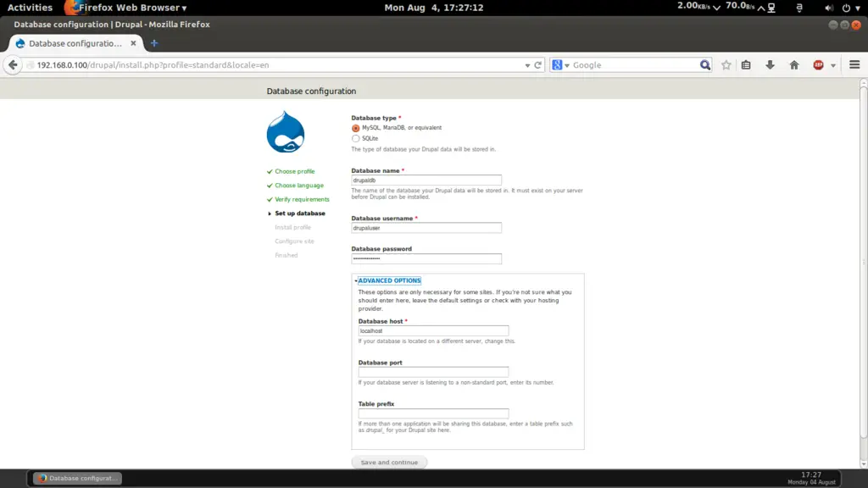868x488 pixels.
Task: Click the Set up database step
Action: click(x=300, y=213)
